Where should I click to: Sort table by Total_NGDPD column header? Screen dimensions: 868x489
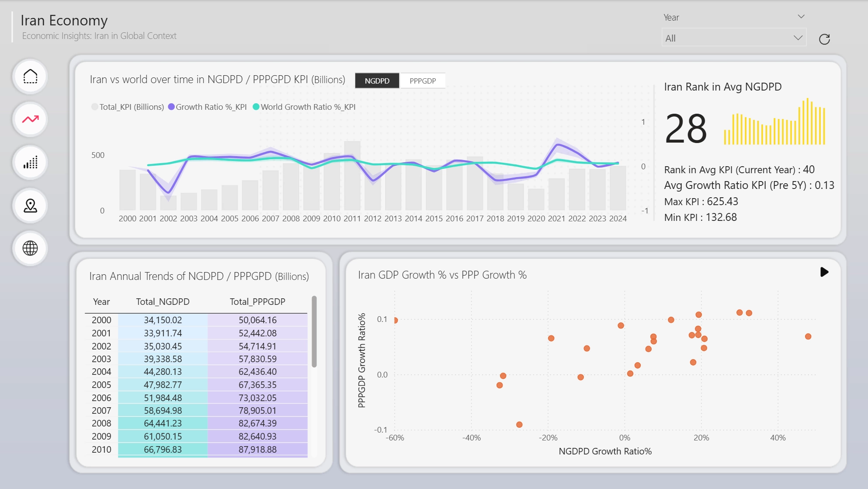point(163,302)
